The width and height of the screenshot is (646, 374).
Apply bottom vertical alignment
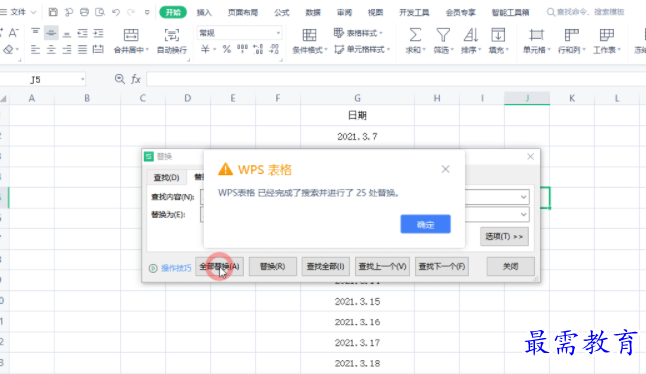tap(67, 33)
